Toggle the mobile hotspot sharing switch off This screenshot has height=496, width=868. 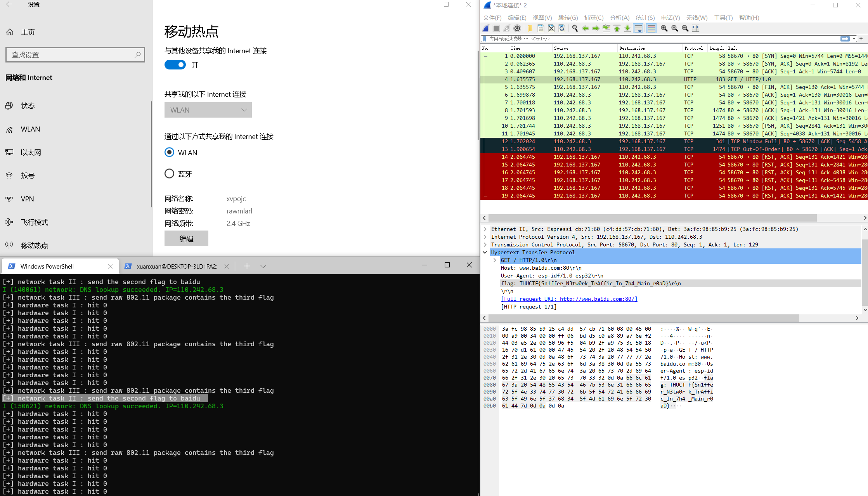pyautogui.click(x=175, y=64)
